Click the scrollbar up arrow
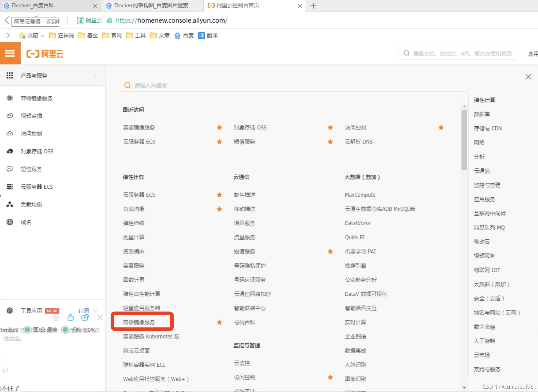 [464, 107]
